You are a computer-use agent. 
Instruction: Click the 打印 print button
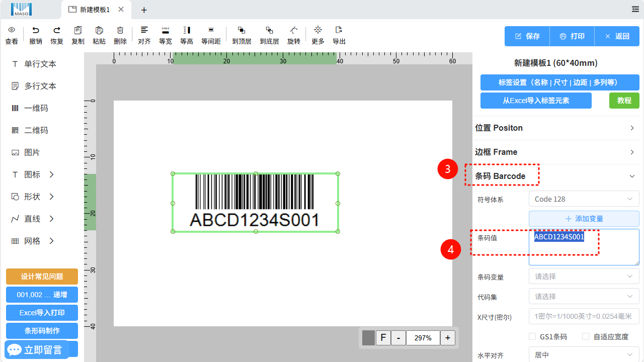click(x=572, y=36)
